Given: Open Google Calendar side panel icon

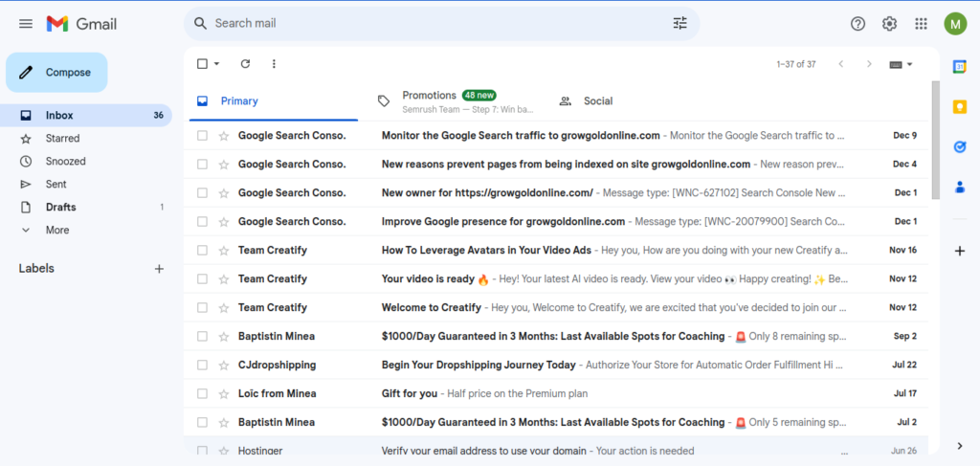Looking at the screenshot, I should [960, 67].
